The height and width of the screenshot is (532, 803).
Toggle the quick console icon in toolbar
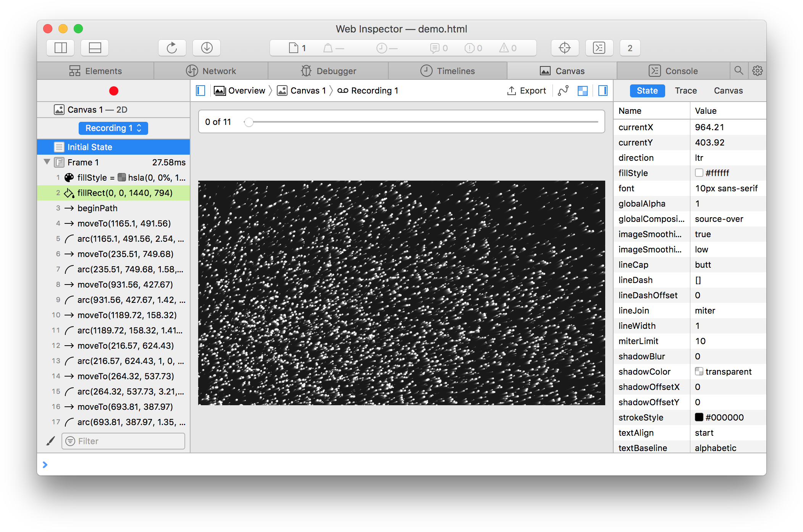pyautogui.click(x=599, y=48)
